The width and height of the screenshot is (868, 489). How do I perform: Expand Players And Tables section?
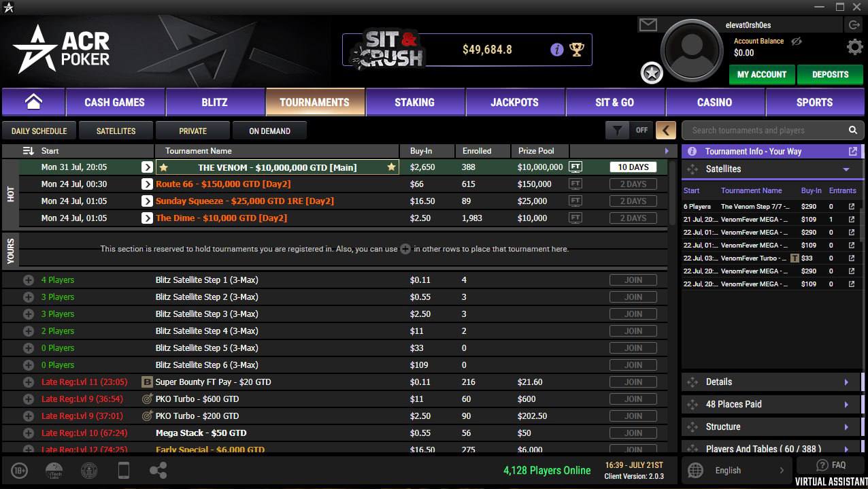tap(771, 448)
